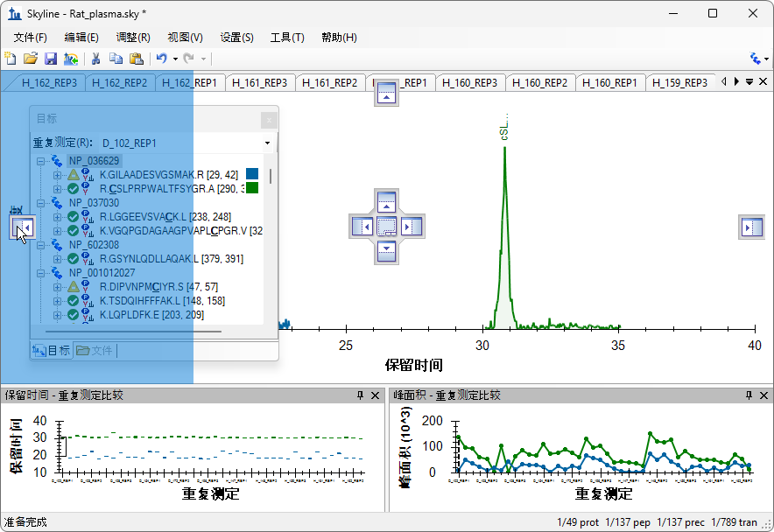Click the Cut scissors icon
This screenshot has width=774, height=532.
coord(95,59)
